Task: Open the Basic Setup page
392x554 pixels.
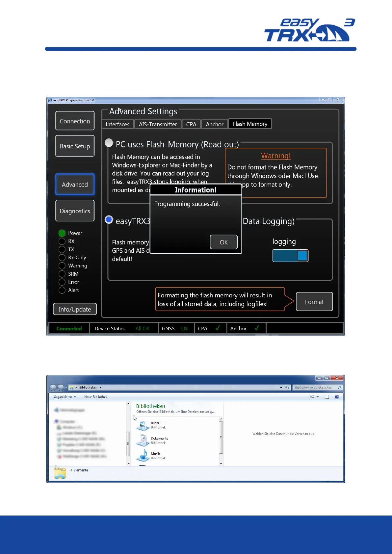Action: [75, 146]
